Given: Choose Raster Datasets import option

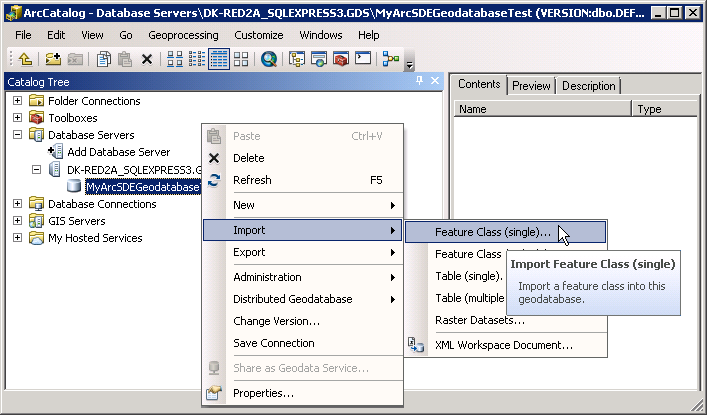Looking at the screenshot, I should [505, 320].
